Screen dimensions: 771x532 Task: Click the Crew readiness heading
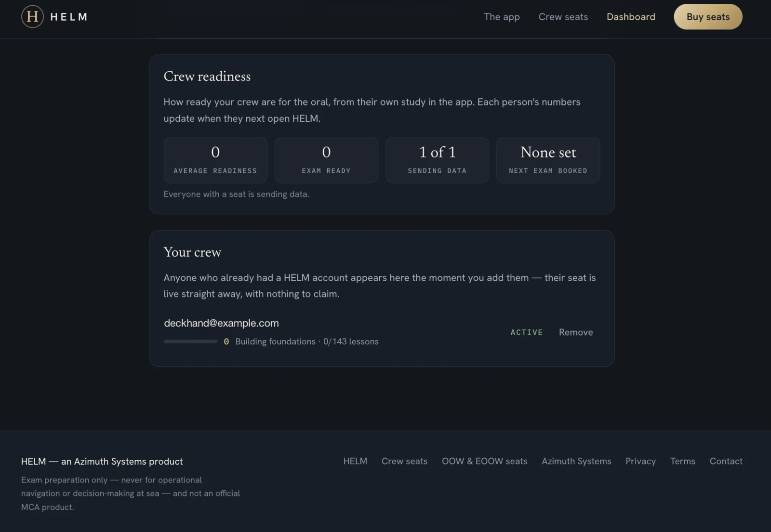point(207,77)
